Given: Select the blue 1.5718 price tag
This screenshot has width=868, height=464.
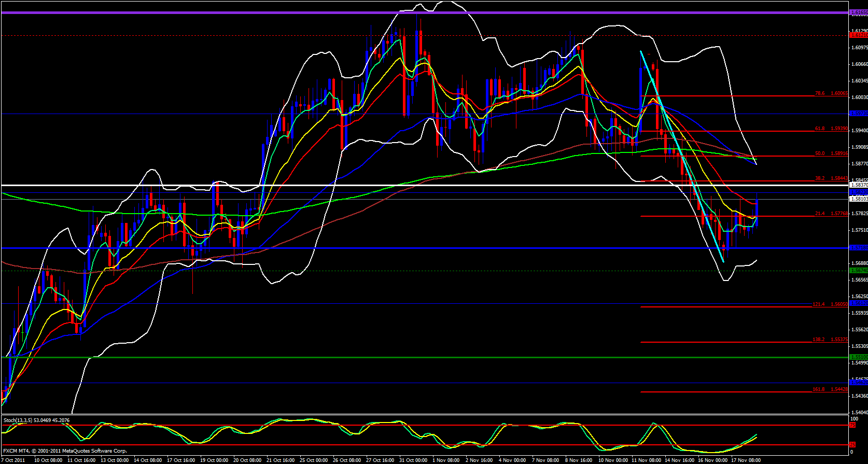Looking at the screenshot, I should (x=859, y=248).
